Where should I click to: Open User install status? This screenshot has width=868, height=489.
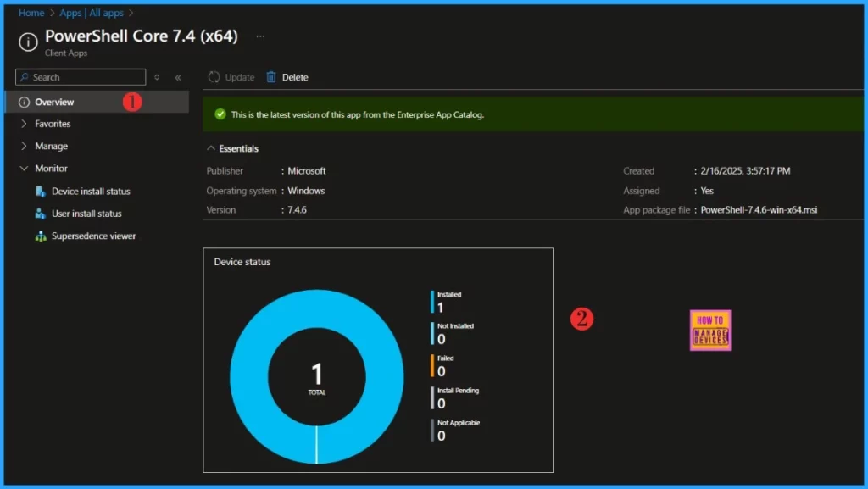pos(86,214)
